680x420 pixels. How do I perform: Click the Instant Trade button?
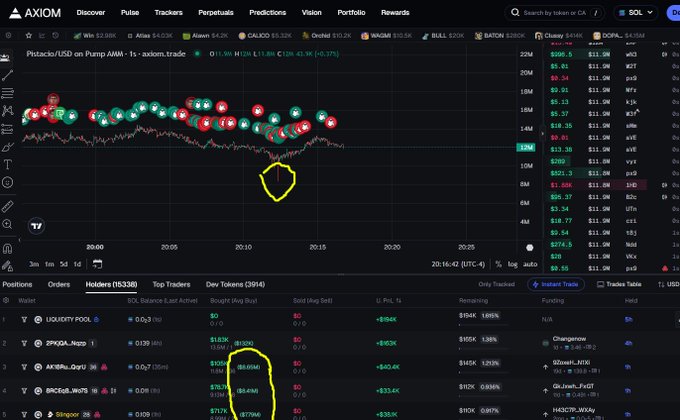[x=556, y=284]
